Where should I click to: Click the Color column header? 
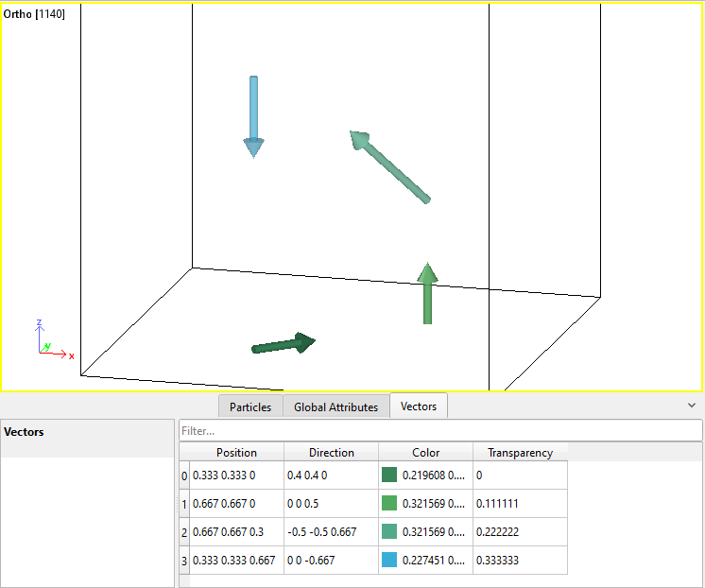pyautogui.click(x=425, y=452)
